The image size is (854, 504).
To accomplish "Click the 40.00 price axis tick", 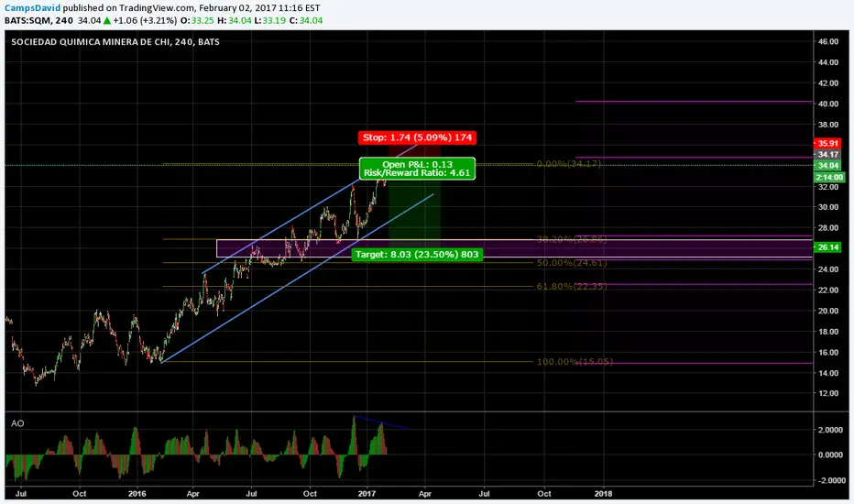I will 827,104.
